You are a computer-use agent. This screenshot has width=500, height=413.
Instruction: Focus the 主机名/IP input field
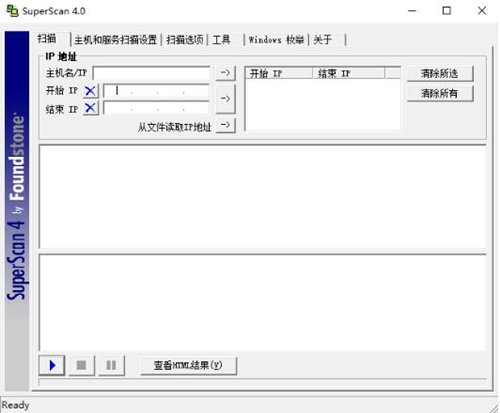(152, 73)
